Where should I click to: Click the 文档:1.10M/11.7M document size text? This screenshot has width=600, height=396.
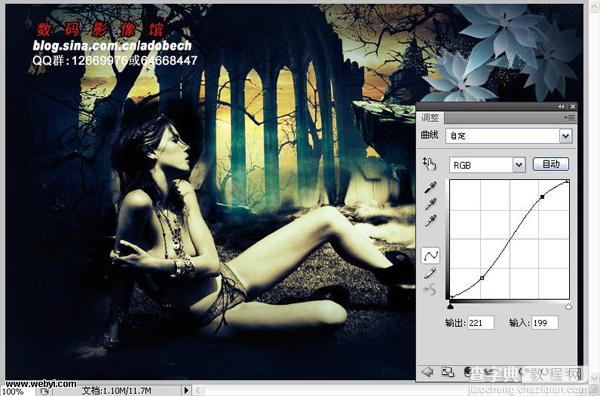[x=117, y=390]
